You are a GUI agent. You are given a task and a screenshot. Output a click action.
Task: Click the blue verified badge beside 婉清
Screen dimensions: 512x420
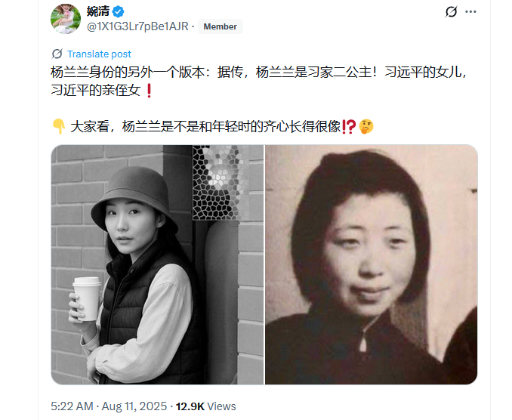[118, 12]
